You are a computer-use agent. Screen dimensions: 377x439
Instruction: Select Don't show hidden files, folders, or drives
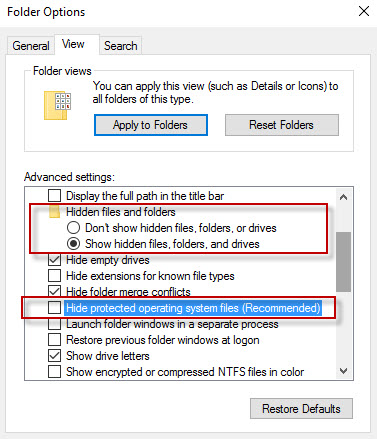[73, 228]
